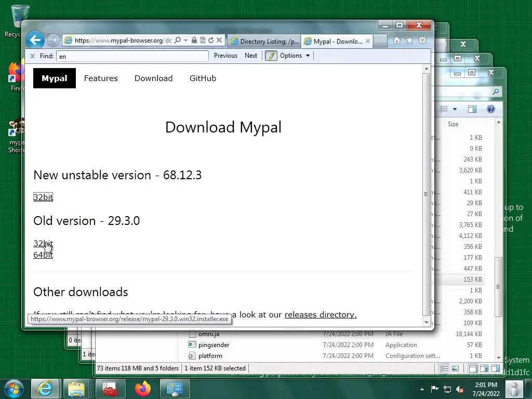
Task: Open the address bar autocomplete dropdown arrow
Action: tap(185, 41)
